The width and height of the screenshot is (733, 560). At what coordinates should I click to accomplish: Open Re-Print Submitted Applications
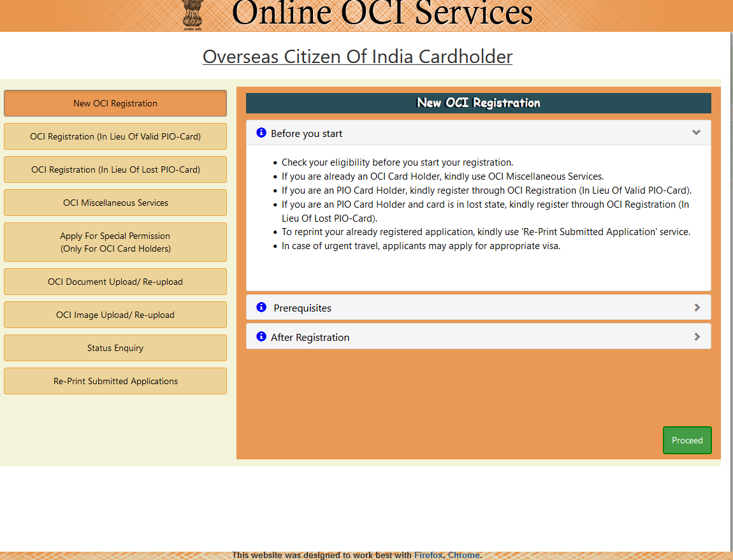point(115,382)
